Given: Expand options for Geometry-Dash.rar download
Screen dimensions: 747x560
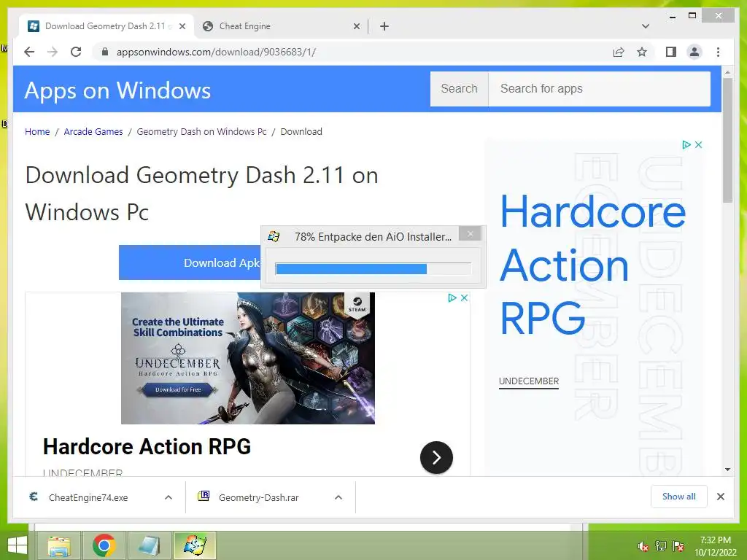Looking at the screenshot, I should tap(338, 497).
